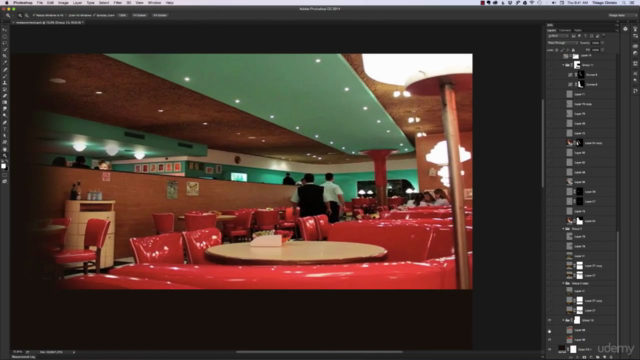Open Pass Through blend mode dropdown

click(x=563, y=43)
